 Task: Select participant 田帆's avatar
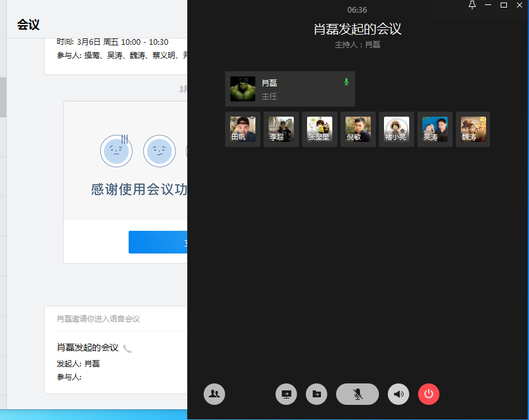point(243,129)
